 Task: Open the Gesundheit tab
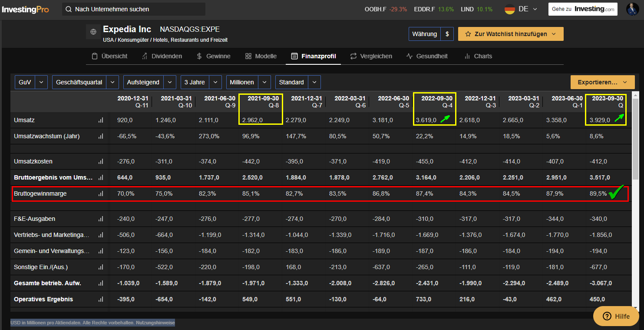coord(427,56)
